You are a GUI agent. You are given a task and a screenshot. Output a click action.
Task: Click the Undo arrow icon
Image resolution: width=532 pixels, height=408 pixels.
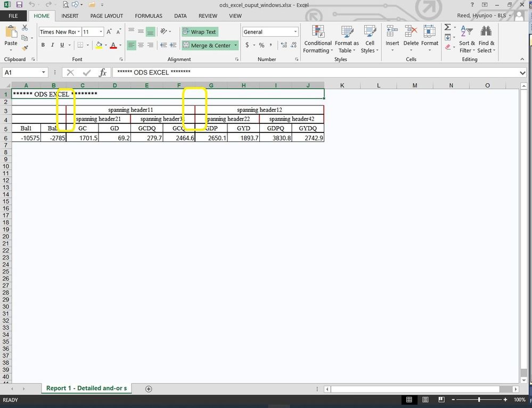(x=32, y=5)
